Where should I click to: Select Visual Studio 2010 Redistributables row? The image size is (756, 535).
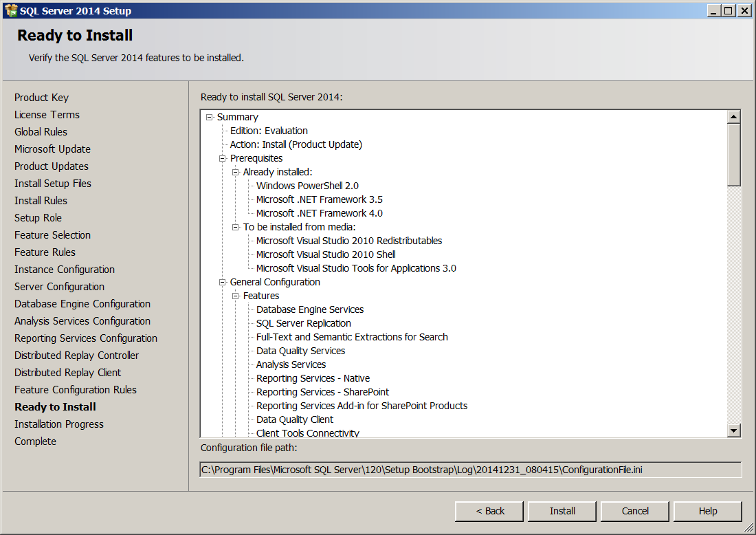tap(349, 241)
